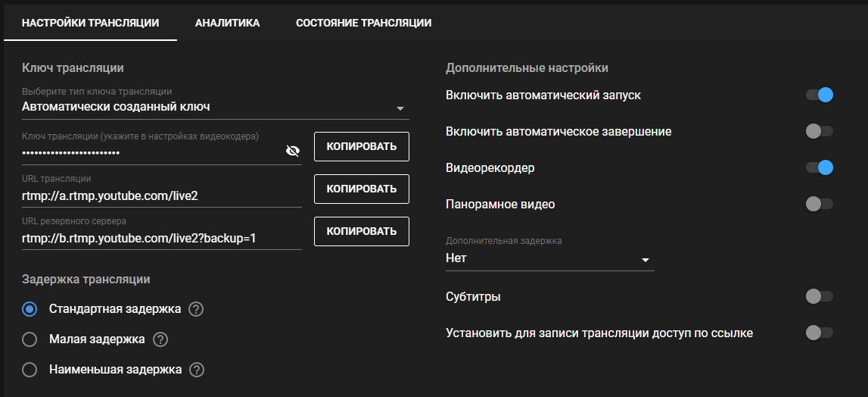Image resolution: width=868 pixels, height=397 pixels.
Task: Select Стандартная задержка radio button
Action: click(30, 309)
